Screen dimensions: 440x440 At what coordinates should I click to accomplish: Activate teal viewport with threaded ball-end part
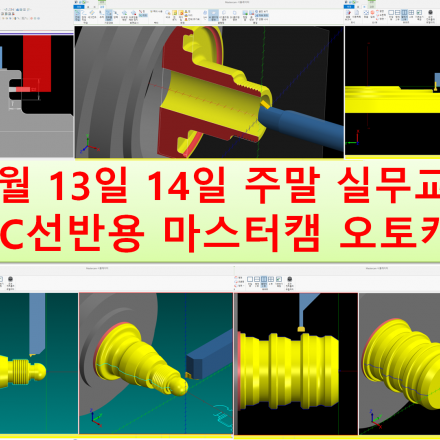click(156, 364)
